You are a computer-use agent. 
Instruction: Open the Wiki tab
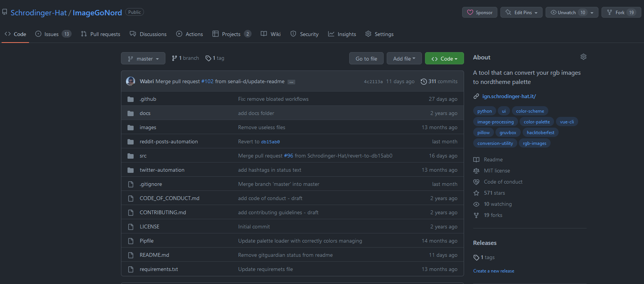pos(271,34)
